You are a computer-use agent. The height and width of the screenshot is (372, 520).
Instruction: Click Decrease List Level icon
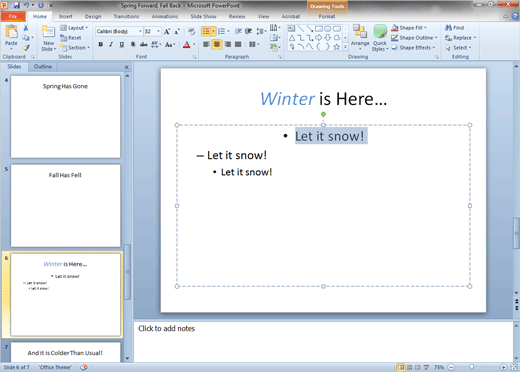[x=238, y=31]
